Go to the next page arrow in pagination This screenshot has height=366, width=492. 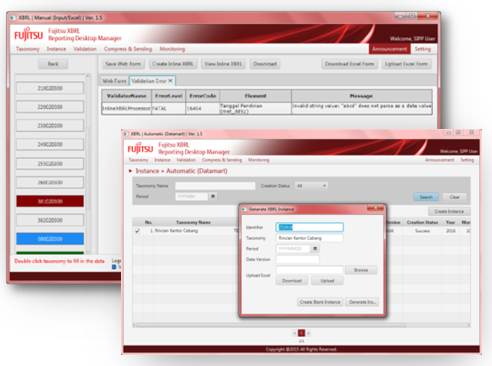308,333
